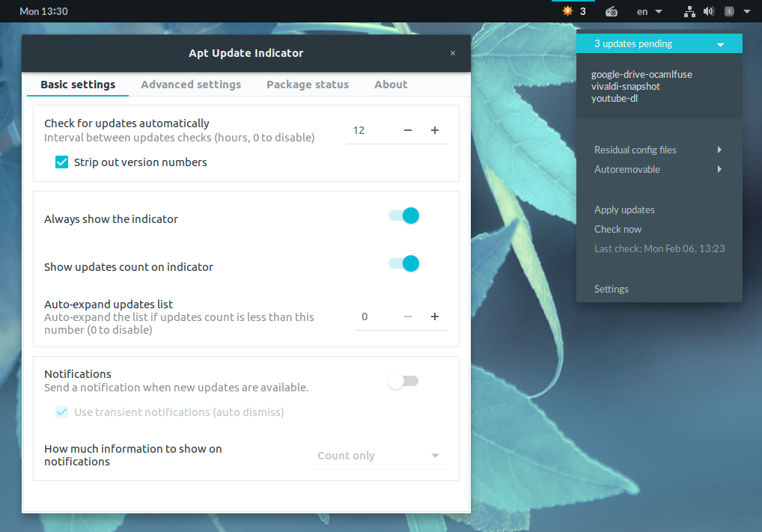Close the Apt Update Indicator window
This screenshot has width=762, height=532.
point(452,53)
